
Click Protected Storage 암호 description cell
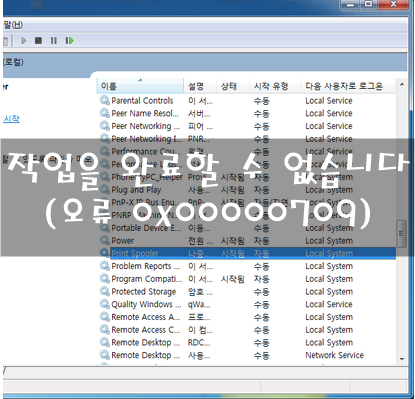pyautogui.click(x=200, y=292)
